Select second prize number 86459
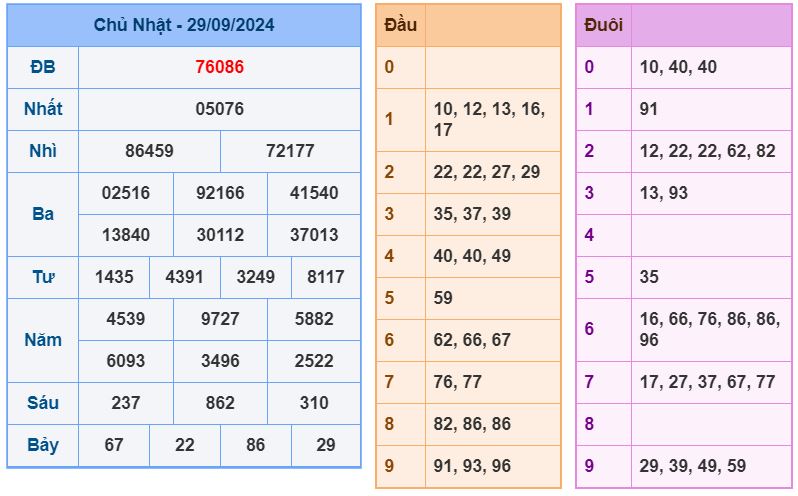The image size is (798, 496). [149, 151]
